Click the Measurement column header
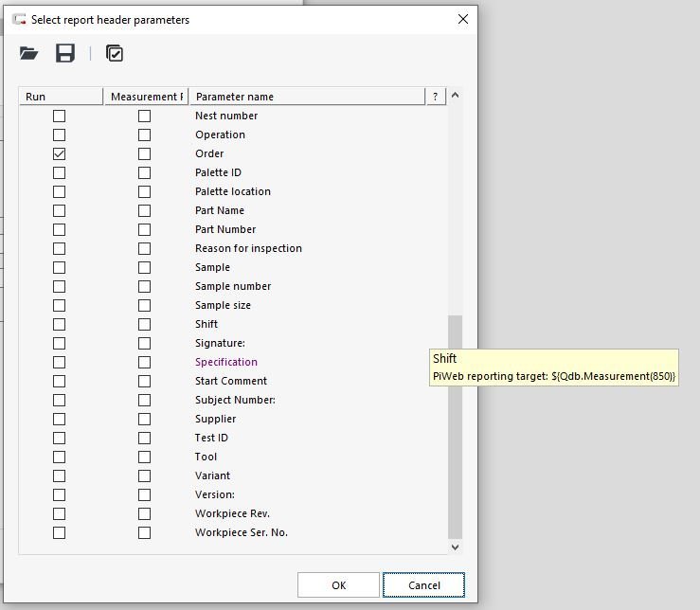This screenshot has width=700, height=610. click(x=145, y=97)
